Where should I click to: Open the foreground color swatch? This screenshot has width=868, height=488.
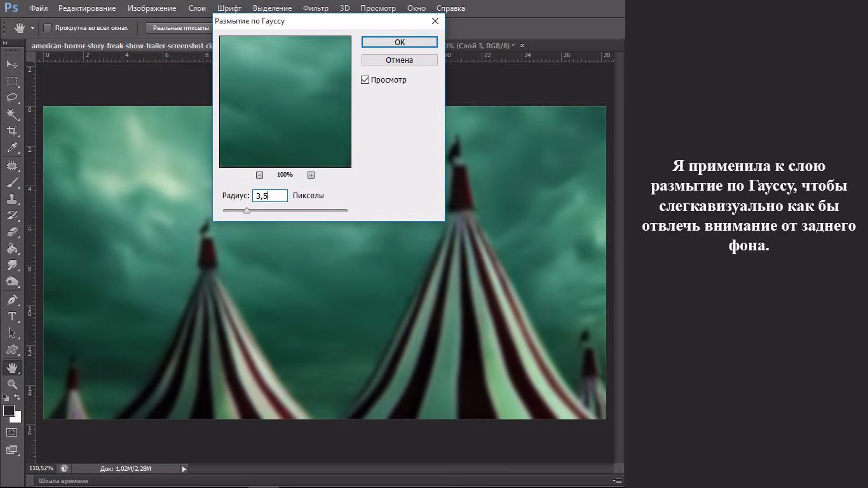9,410
